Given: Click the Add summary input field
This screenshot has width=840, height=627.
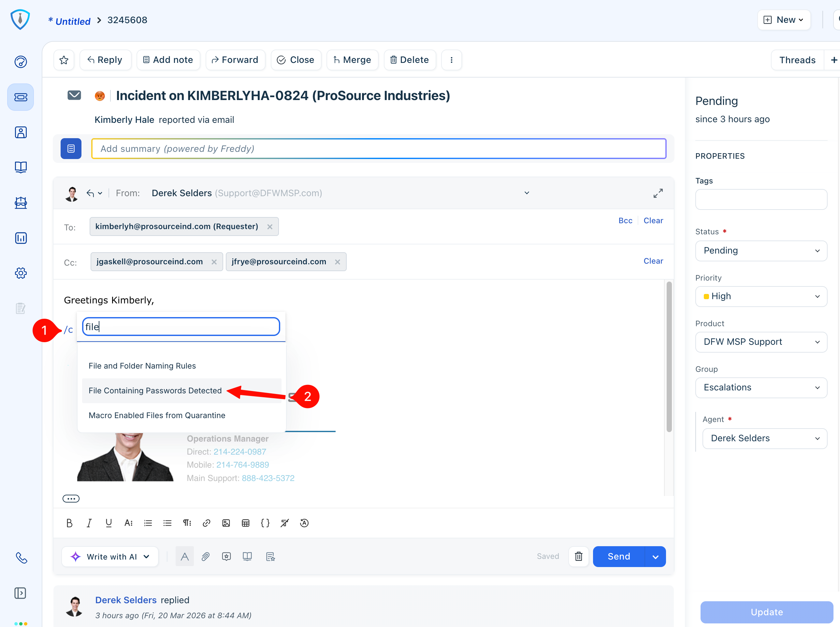Looking at the screenshot, I should pos(378,148).
